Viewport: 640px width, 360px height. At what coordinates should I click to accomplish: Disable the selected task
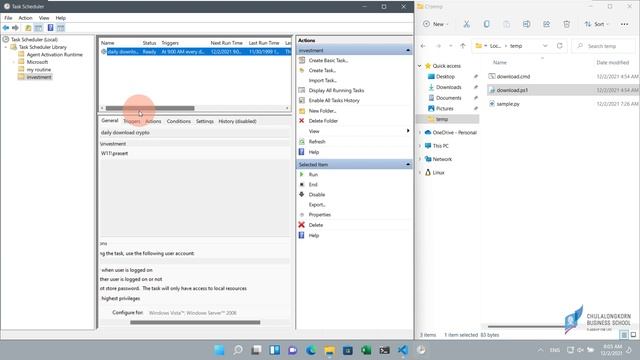tap(316, 195)
